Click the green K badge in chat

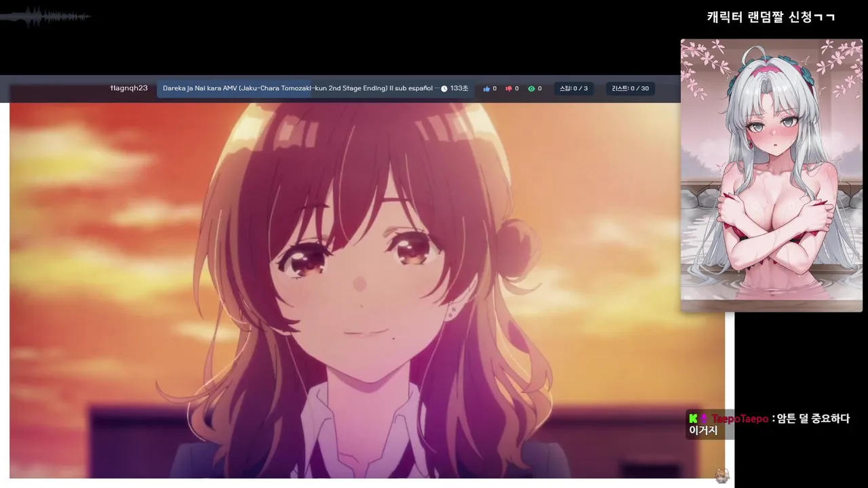pos(693,419)
